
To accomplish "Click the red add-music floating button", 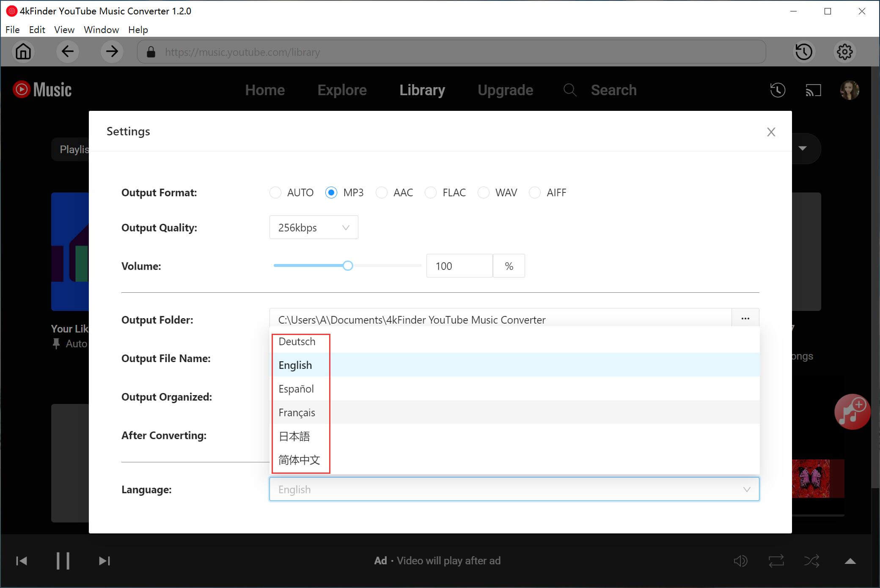I will (852, 412).
